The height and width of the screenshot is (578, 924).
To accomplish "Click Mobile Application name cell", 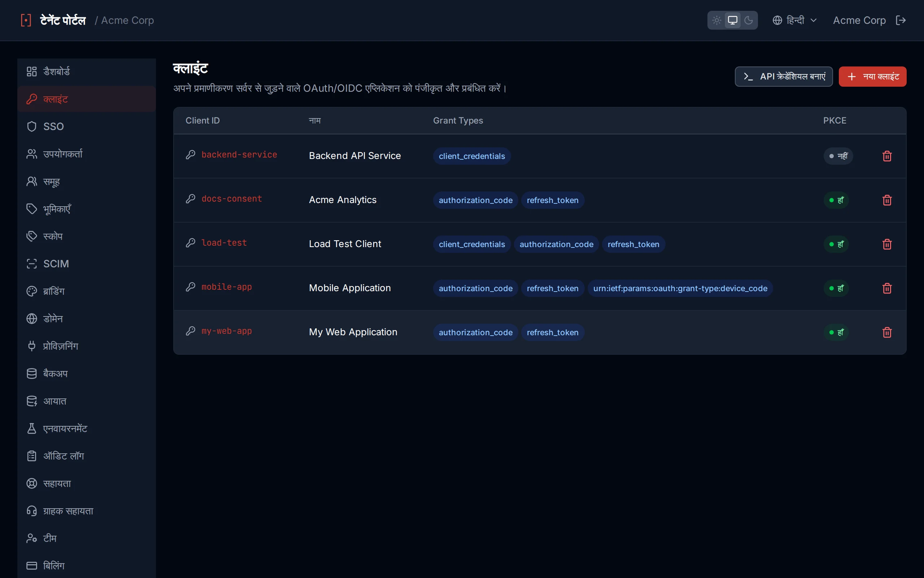I will [x=350, y=288].
